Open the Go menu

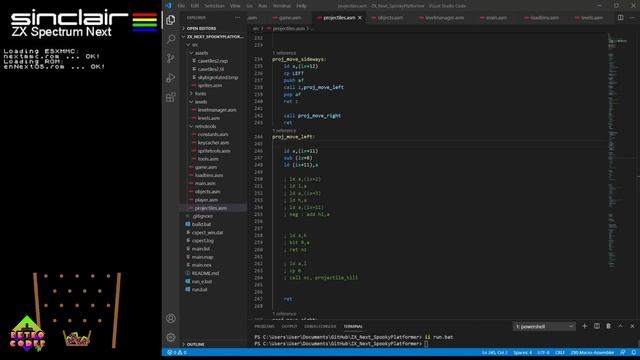coord(249,6)
